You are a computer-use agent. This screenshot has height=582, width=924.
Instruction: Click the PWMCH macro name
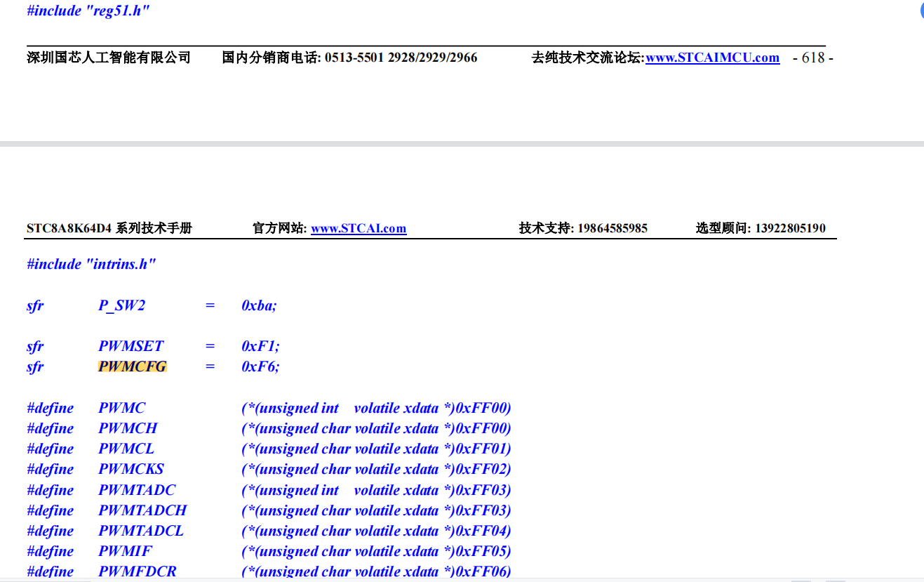click(128, 428)
